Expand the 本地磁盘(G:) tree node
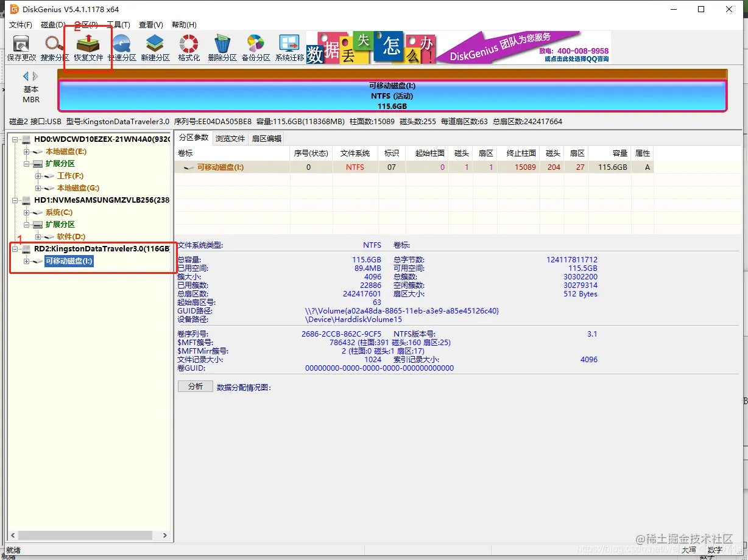Screen dimensions: 748x560 pos(38,188)
